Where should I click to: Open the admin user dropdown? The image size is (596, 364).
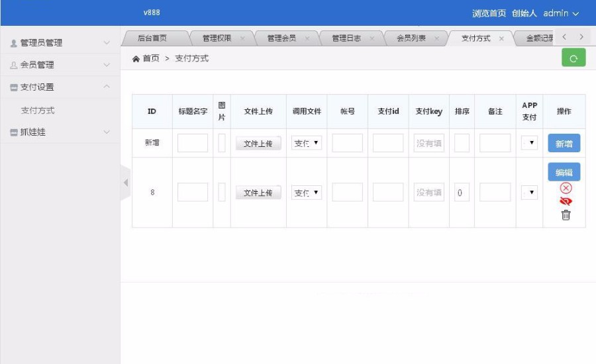coord(561,13)
